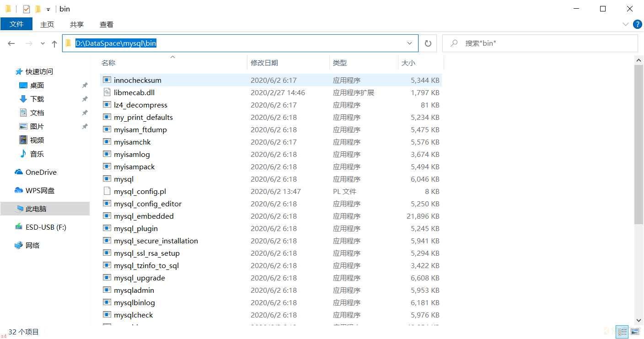Expand address bar history dropdown

click(410, 43)
